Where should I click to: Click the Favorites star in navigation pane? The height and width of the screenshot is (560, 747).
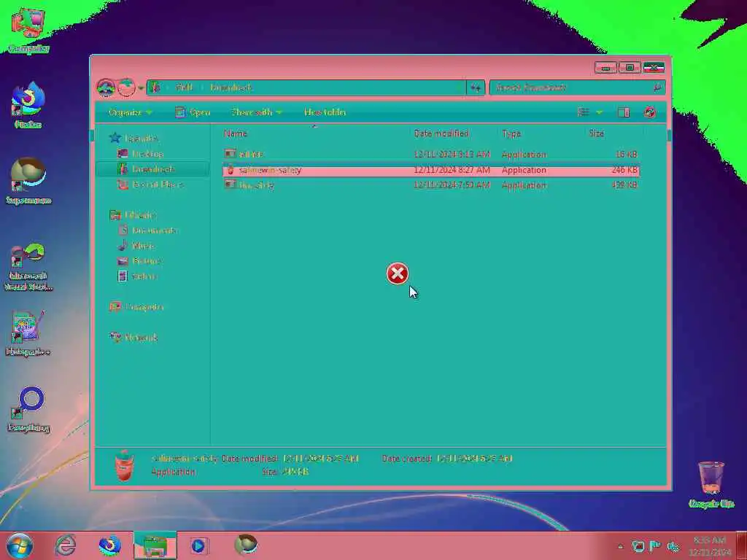tap(115, 138)
